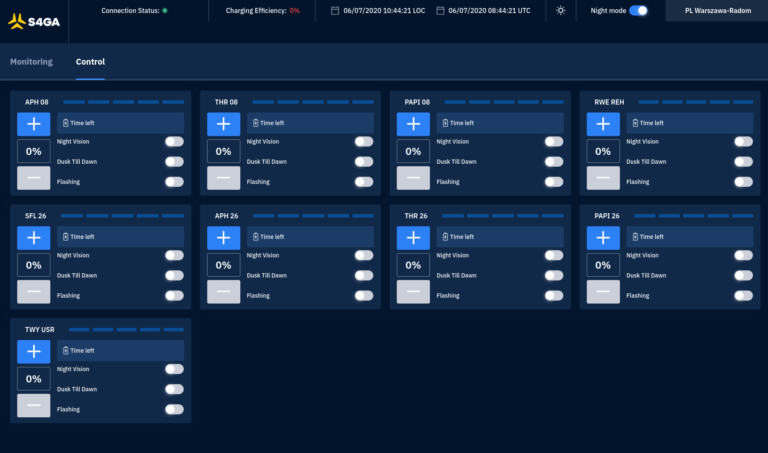Decrease THR 08 brightness with minus
The height and width of the screenshot is (453, 768).
tap(223, 179)
